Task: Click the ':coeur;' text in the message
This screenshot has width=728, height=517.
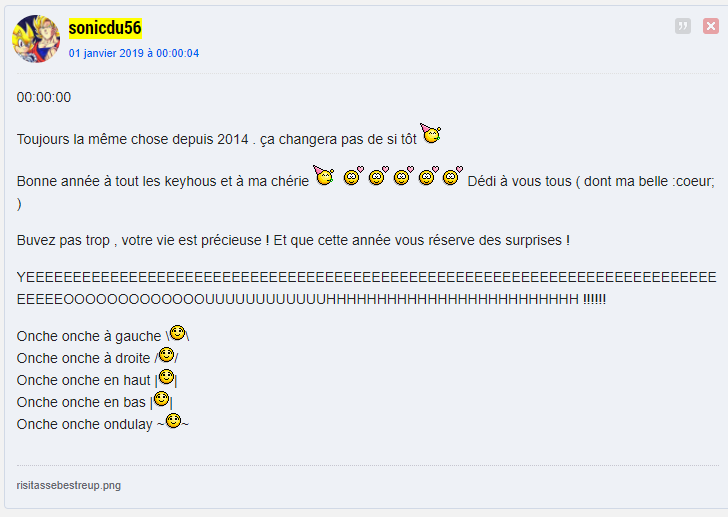Action: tap(693, 181)
